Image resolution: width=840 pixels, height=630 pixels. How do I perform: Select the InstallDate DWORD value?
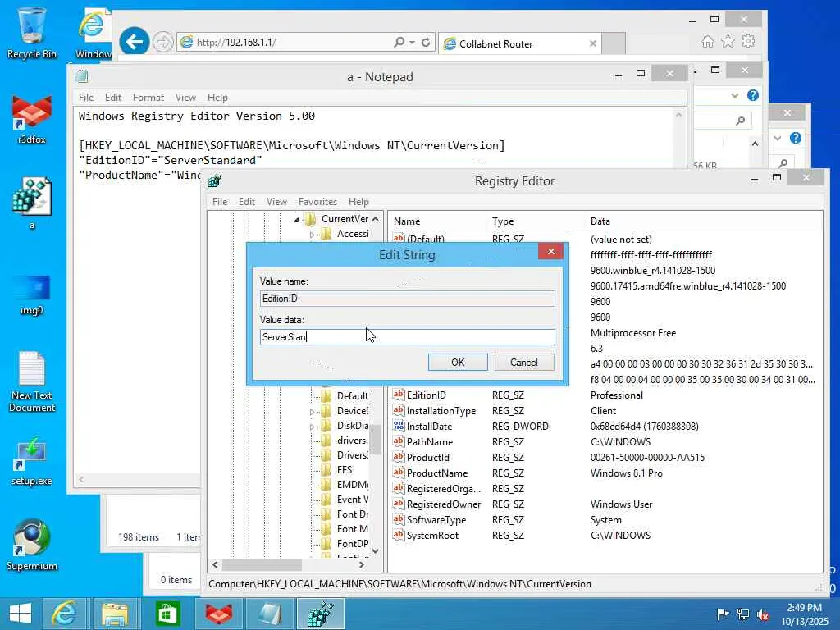429,427
